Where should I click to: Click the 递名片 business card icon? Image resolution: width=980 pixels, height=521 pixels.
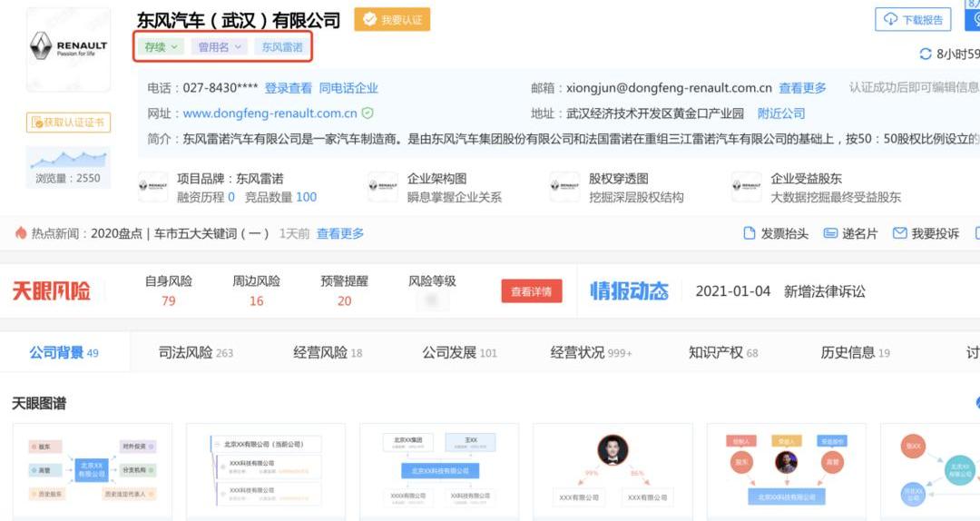pyautogui.click(x=830, y=233)
